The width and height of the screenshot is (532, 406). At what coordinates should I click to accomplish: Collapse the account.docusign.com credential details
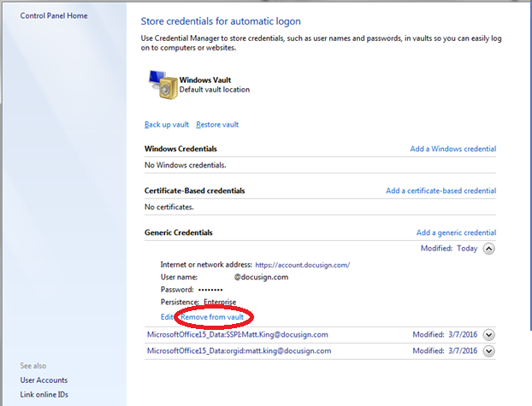[x=488, y=249]
